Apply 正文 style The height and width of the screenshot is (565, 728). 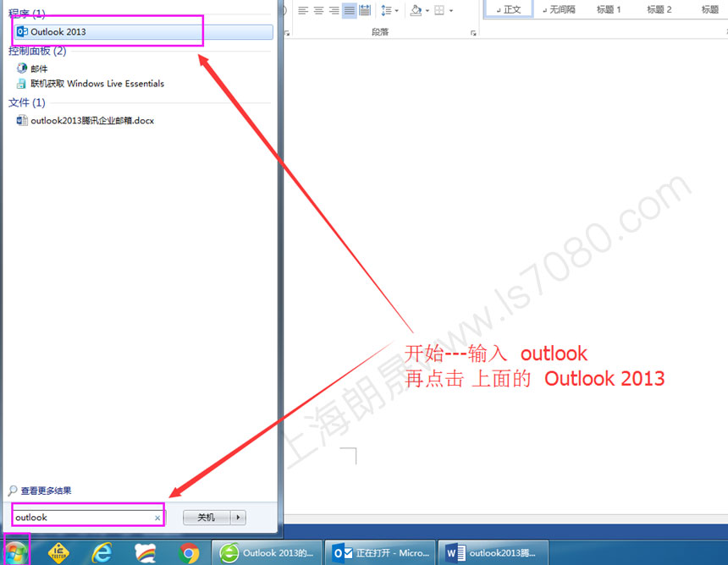coord(509,9)
